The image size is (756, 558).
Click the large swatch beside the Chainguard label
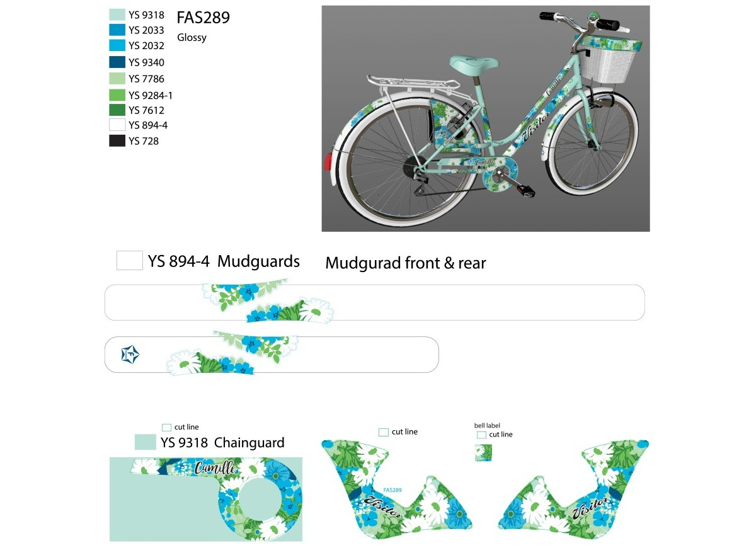145,442
